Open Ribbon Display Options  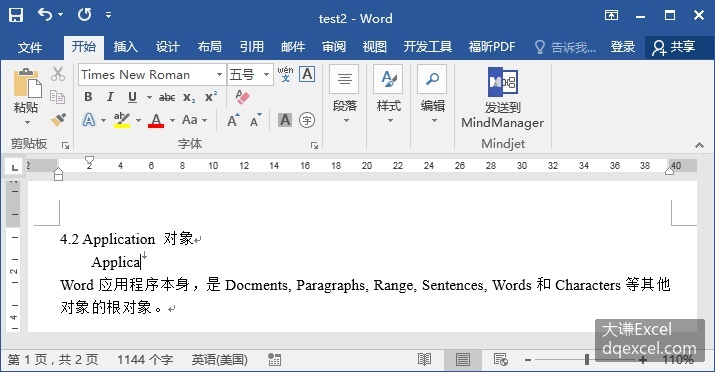pyautogui.click(x=611, y=16)
